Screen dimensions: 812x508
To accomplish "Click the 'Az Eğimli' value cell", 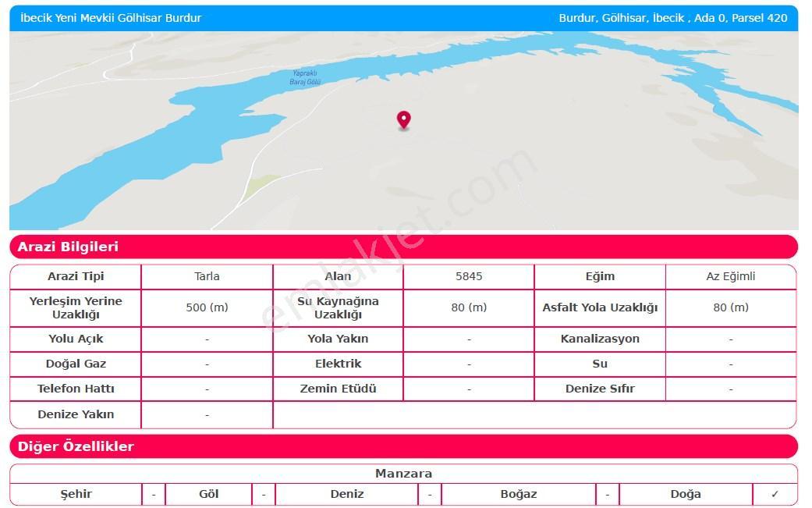I will tap(731, 276).
